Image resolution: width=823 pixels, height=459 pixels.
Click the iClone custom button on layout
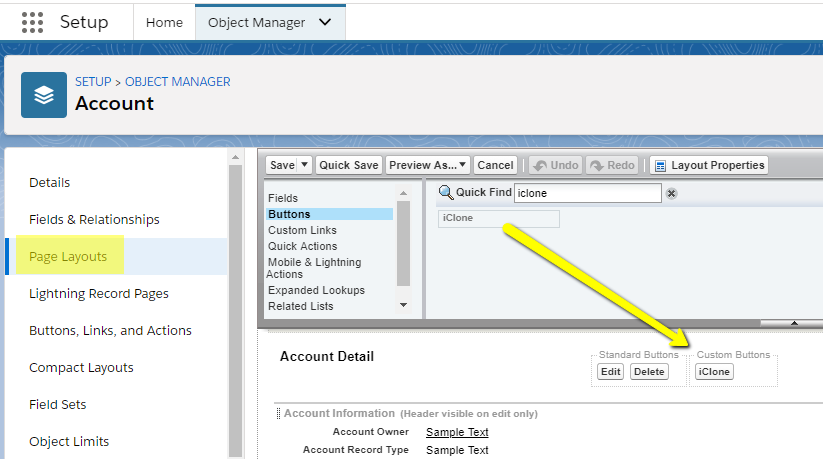coord(714,372)
